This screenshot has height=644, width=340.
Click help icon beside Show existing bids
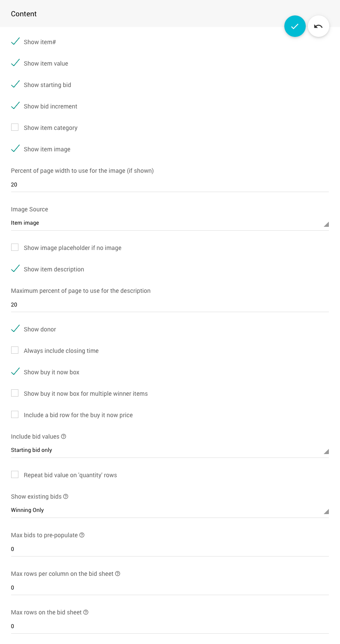(x=66, y=497)
